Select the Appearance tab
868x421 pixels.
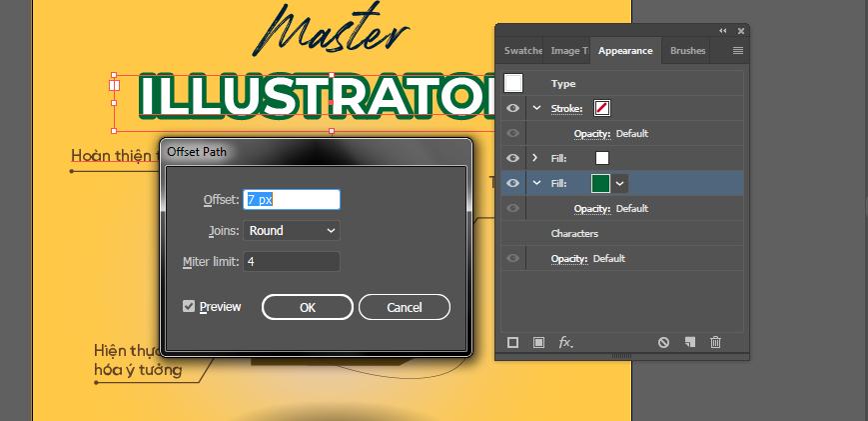(x=625, y=50)
